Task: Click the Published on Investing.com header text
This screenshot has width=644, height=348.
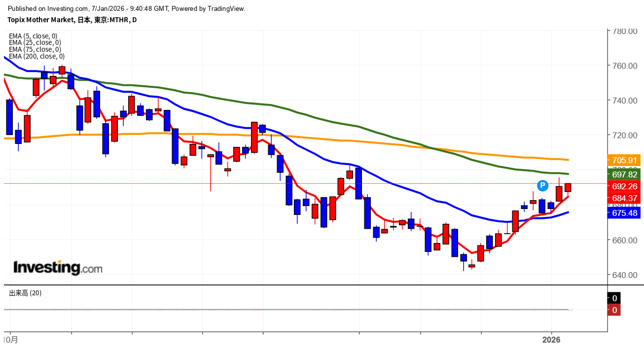Action: tap(127, 8)
